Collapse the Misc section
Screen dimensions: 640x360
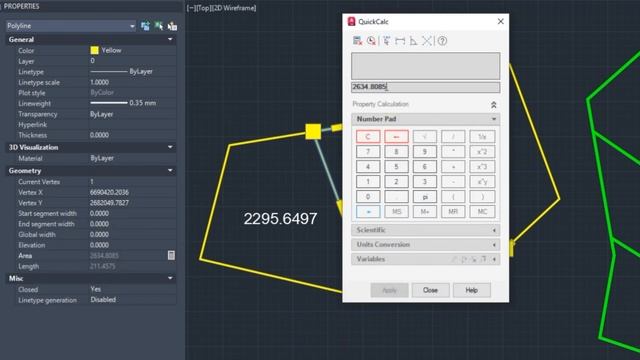pyautogui.click(x=170, y=278)
